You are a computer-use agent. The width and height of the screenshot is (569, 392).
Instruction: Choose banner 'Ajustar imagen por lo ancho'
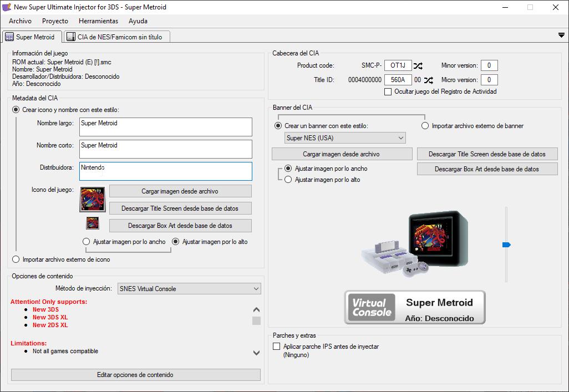point(326,169)
